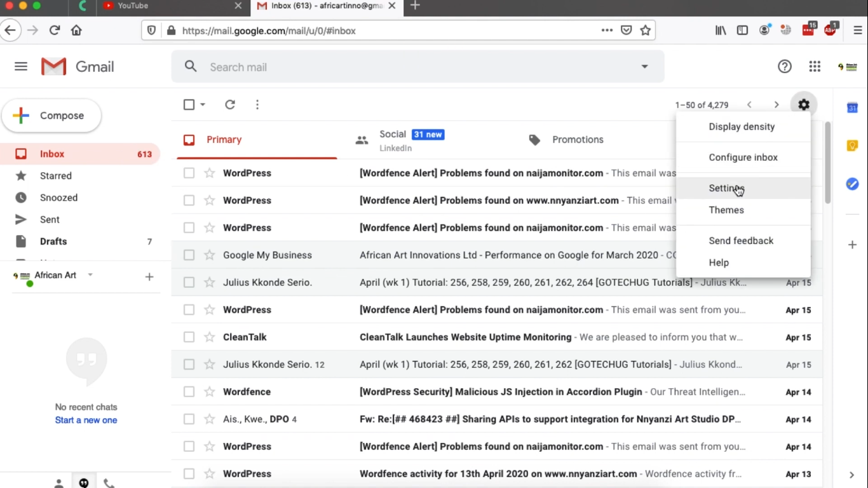Viewport: 868px width, 488px height.
Task: Go to browser home page
Action: [x=76, y=30]
